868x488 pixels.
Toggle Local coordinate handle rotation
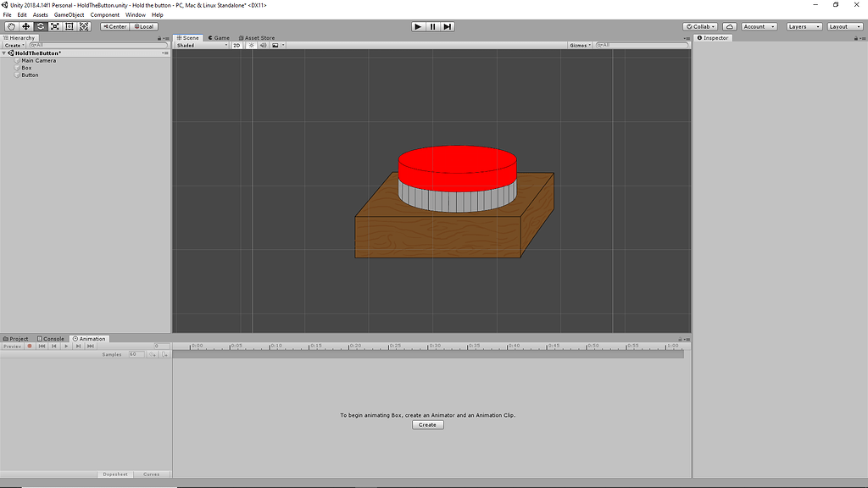coord(144,26)
